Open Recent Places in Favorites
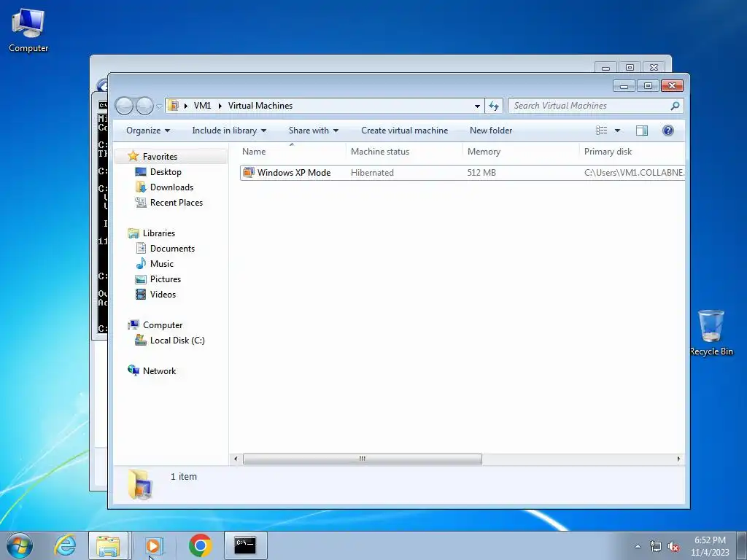 [177, 203]
